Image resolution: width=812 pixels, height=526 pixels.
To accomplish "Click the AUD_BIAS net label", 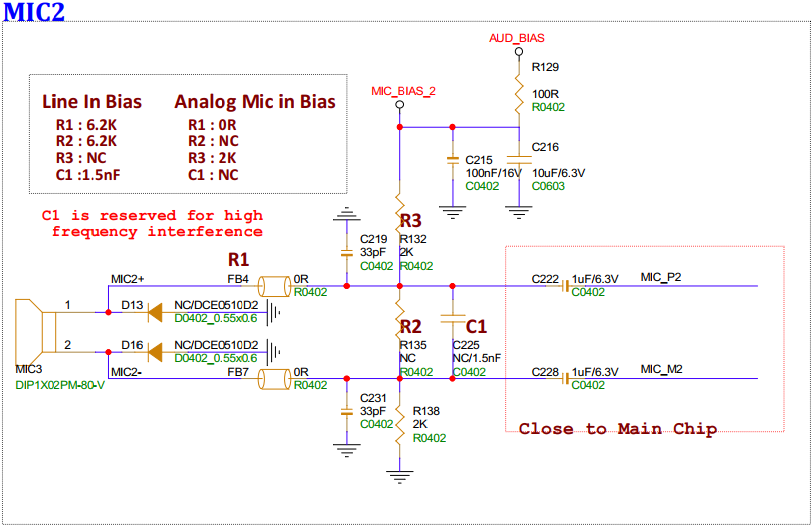I will 517,38.
